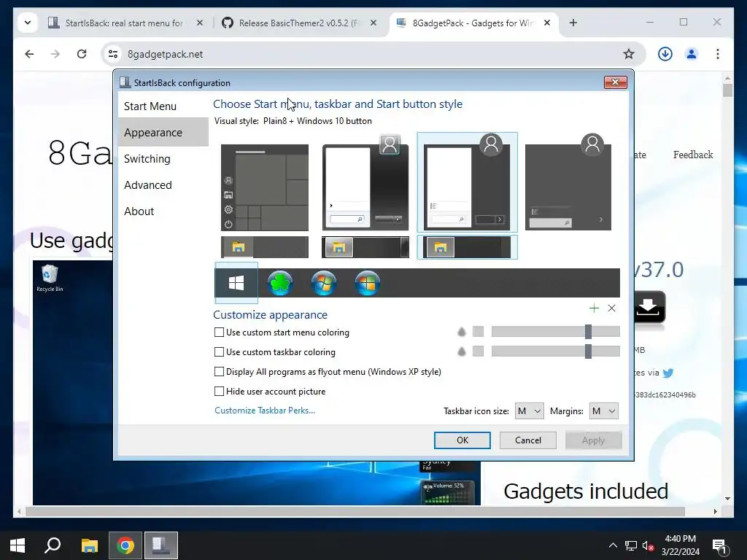Click OK in StartIsBack configuration
747x560 pixels.
coord(462,440)
